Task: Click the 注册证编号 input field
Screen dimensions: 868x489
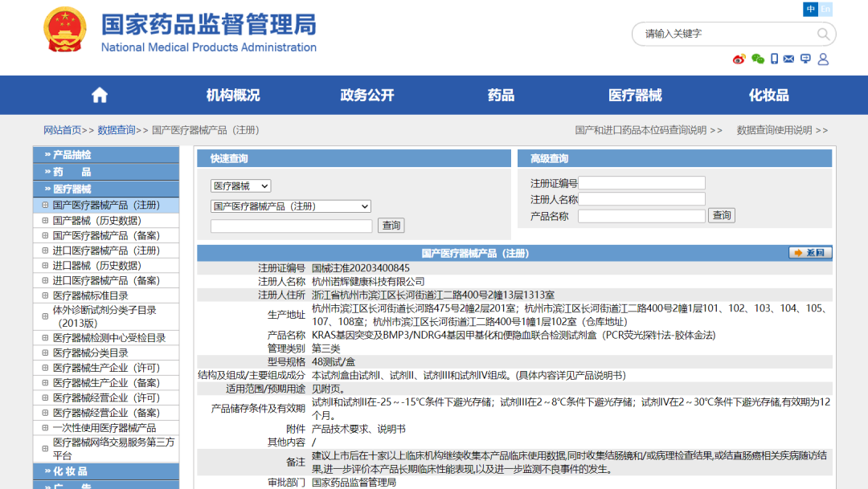Action: click(x=641, y=183)
